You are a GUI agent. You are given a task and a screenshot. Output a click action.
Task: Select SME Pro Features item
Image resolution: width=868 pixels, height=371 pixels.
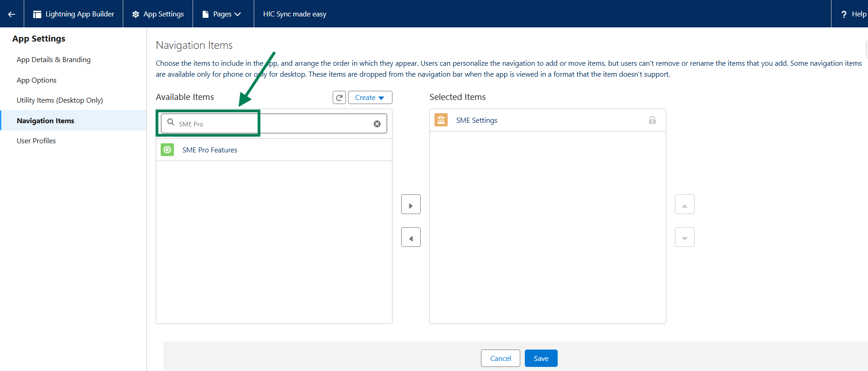click(x=274, y=150)
